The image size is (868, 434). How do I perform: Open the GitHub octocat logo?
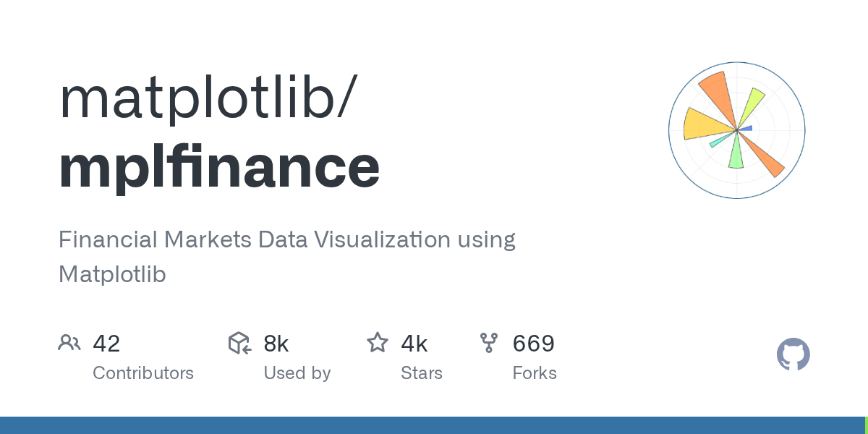[793, 355]
